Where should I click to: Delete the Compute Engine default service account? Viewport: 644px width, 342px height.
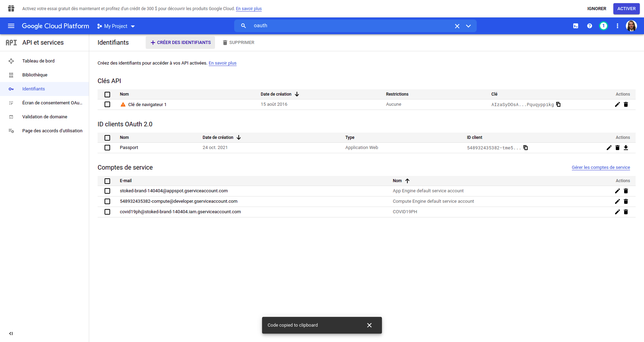coord(626,201)
